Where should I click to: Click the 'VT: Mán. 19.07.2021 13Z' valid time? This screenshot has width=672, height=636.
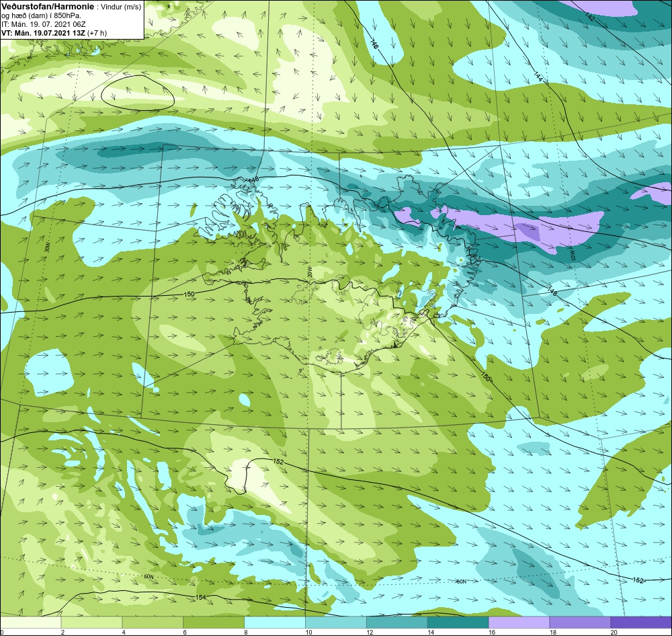pos(43,33)
